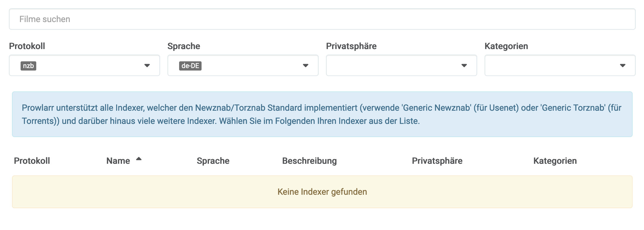Click the Privatsphäre dropdown arrow

[464, 66]
